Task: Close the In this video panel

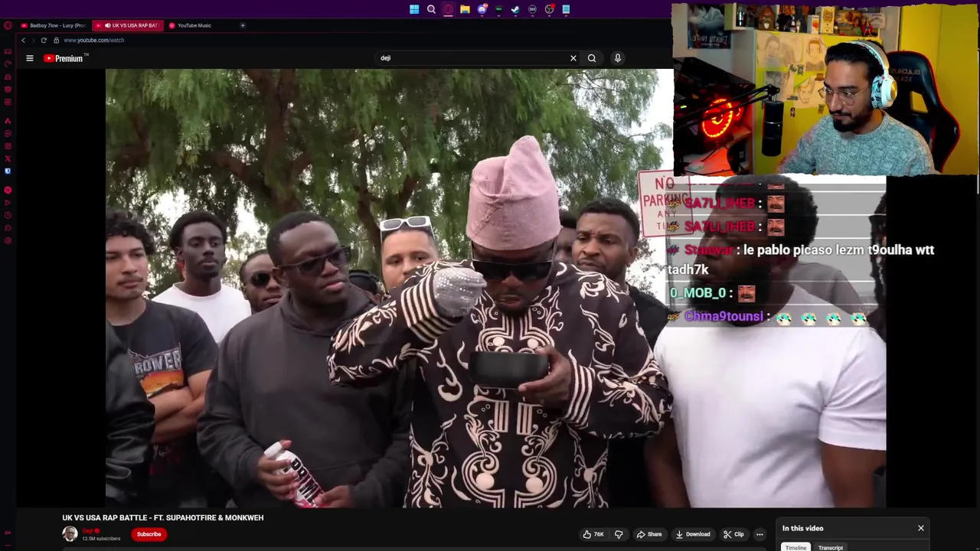Action: point(921,528)
